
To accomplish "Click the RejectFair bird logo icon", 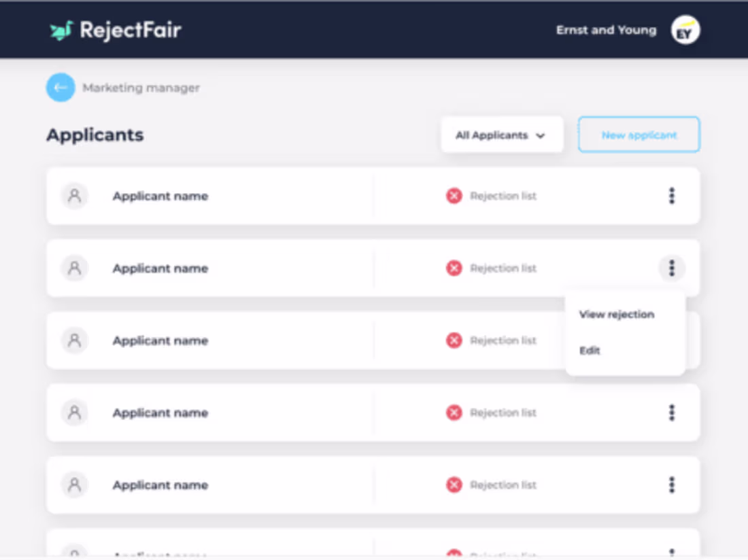I will 60,29.
